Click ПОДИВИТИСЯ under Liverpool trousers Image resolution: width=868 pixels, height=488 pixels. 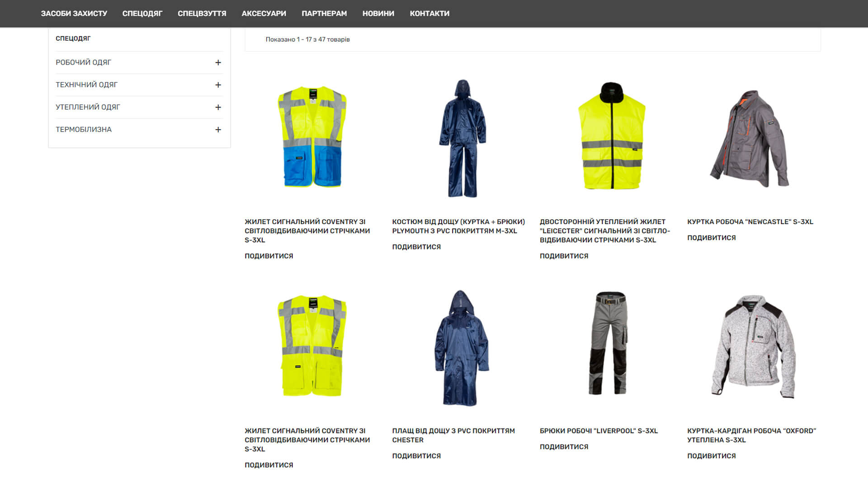tap(564, 447)
